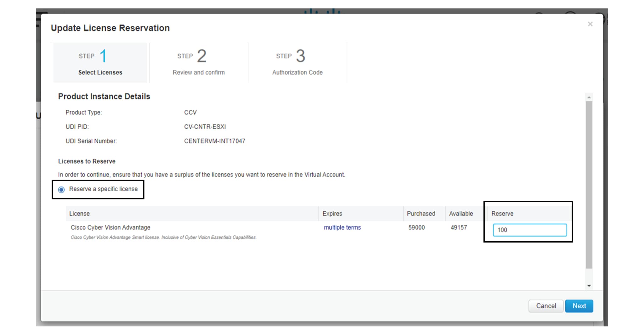Open the multiple terms link
The width and height of the screenshot is (644, 335).
coord(342,227)
